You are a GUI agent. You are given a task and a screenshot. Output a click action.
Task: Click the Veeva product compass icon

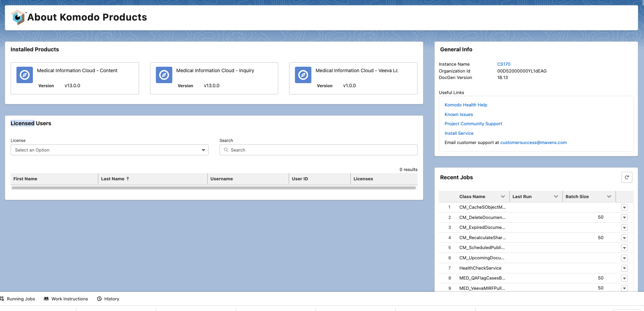(x=303, y=75)
